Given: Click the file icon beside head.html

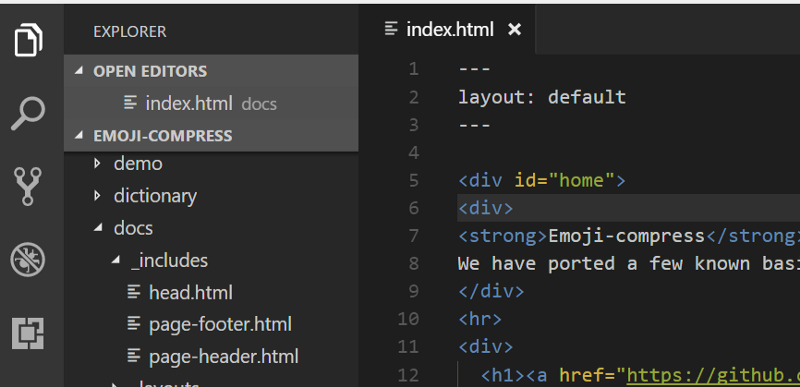Looking at the screenshot, I should [134, 292].
